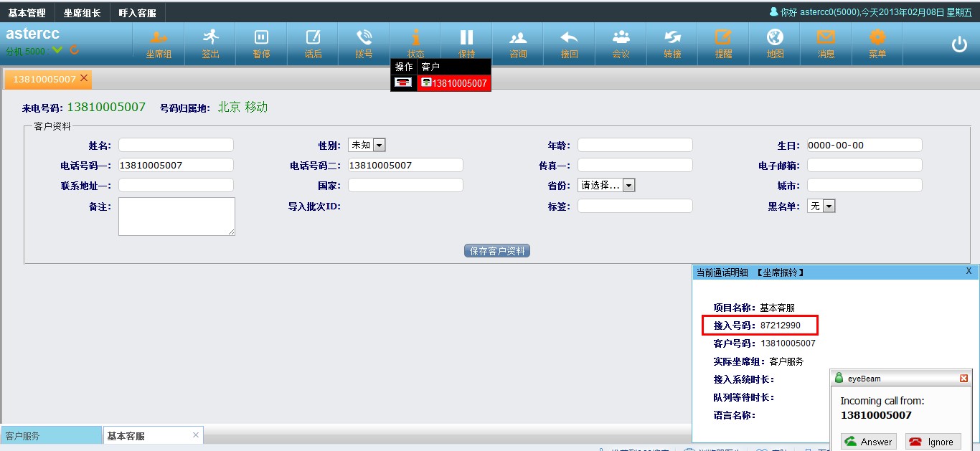Answer the incoming eyeBeam call
Screen dimensions: 980x451
click(868, 442)
